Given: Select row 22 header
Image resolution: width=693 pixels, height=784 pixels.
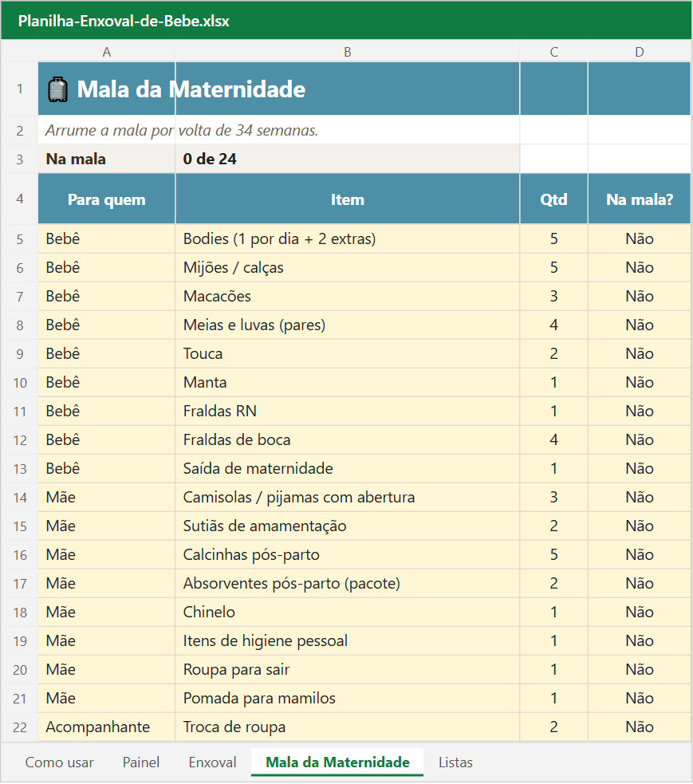Looking at the screenshot, I should 19,727.
